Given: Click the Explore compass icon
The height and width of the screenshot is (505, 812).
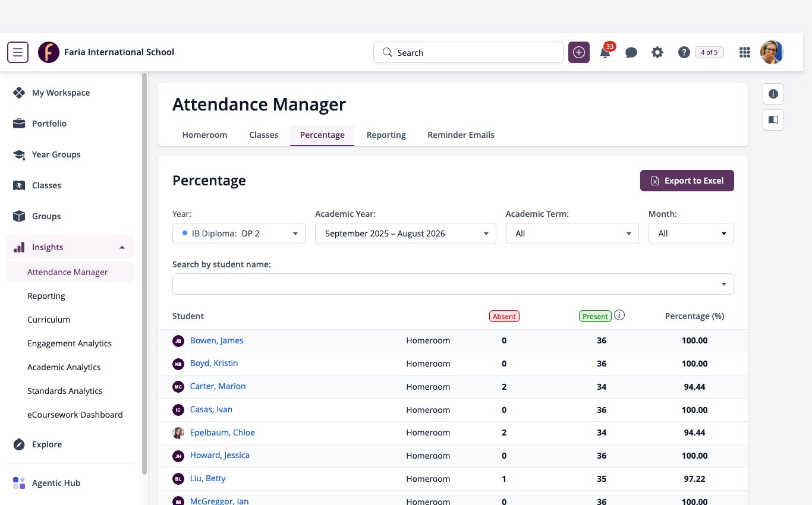Looking at the screenshot, I should point(19,444).
